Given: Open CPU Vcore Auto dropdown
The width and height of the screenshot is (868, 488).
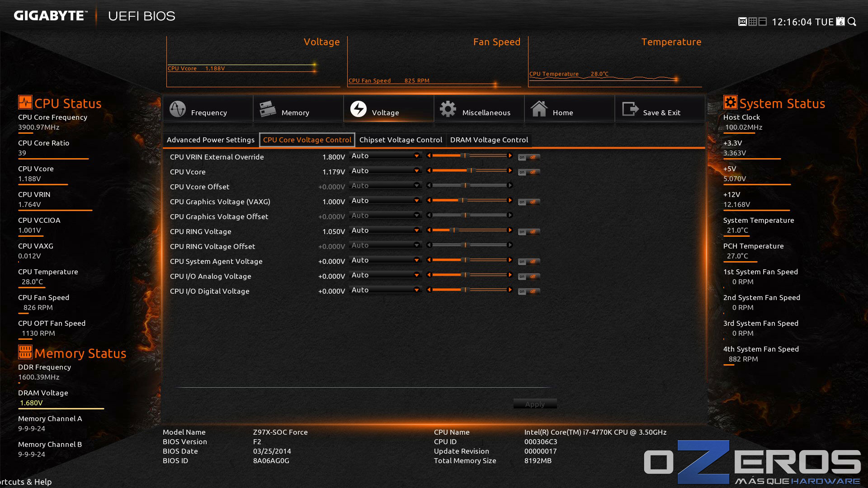Looking at the screenshot, I should coord(385,171).
